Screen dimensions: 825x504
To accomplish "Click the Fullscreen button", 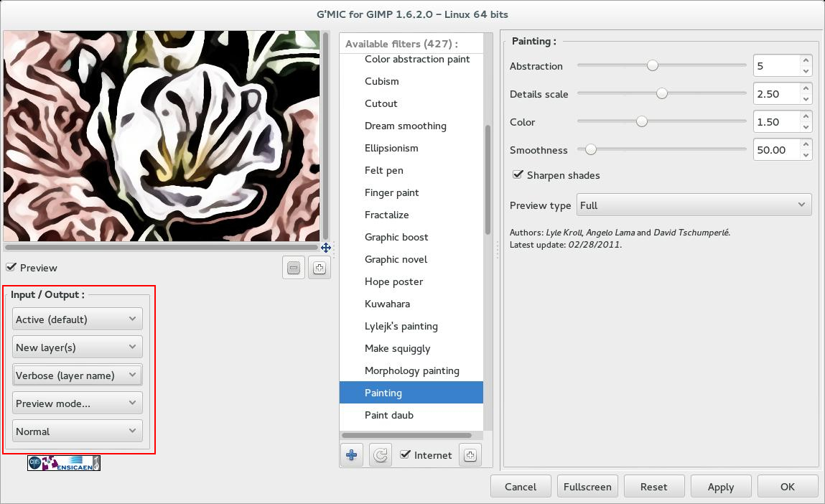I will tap(587, 486).
